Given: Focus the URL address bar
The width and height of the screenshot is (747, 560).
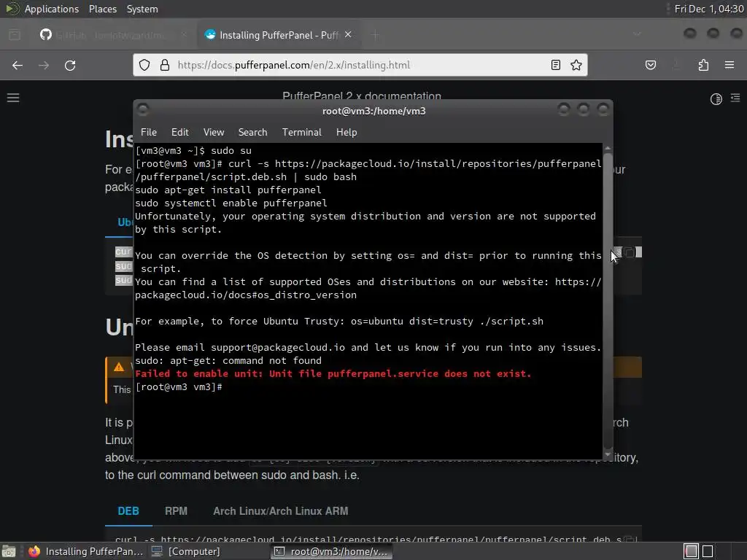Looking at the screenshot, I should 362,65.
